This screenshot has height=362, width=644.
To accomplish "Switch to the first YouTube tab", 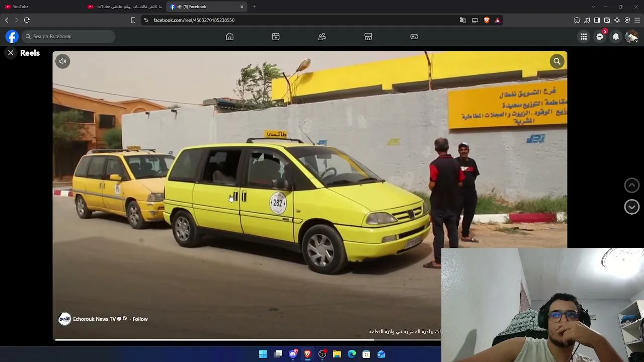I will tap(40, 7).
